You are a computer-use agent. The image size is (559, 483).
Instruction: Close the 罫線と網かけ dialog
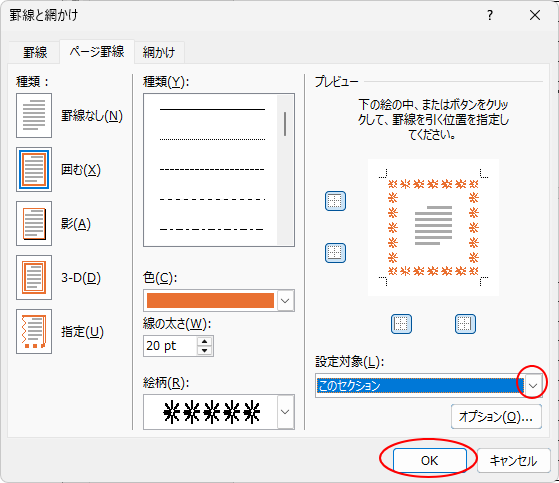[x=535, y=15]
